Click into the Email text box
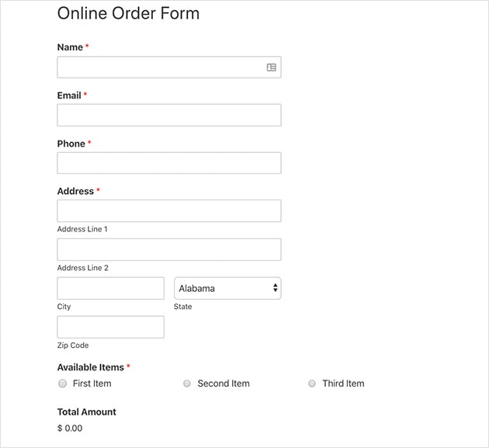 pos(169,115)
